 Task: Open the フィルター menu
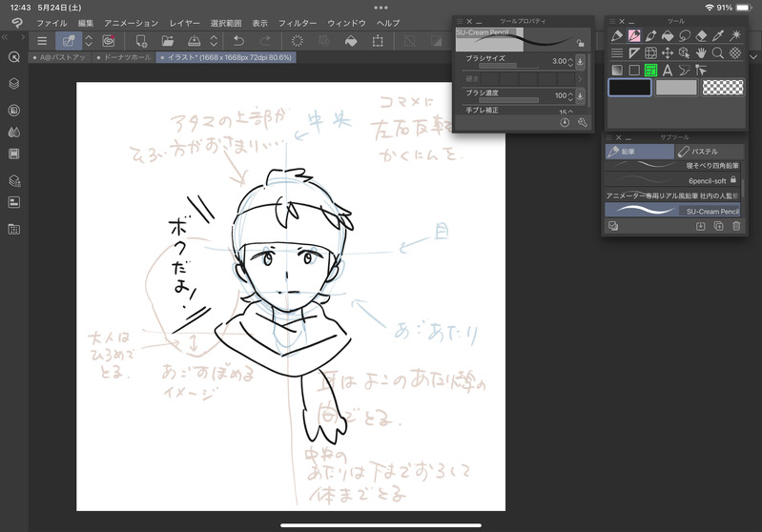(x=298, y=22)
